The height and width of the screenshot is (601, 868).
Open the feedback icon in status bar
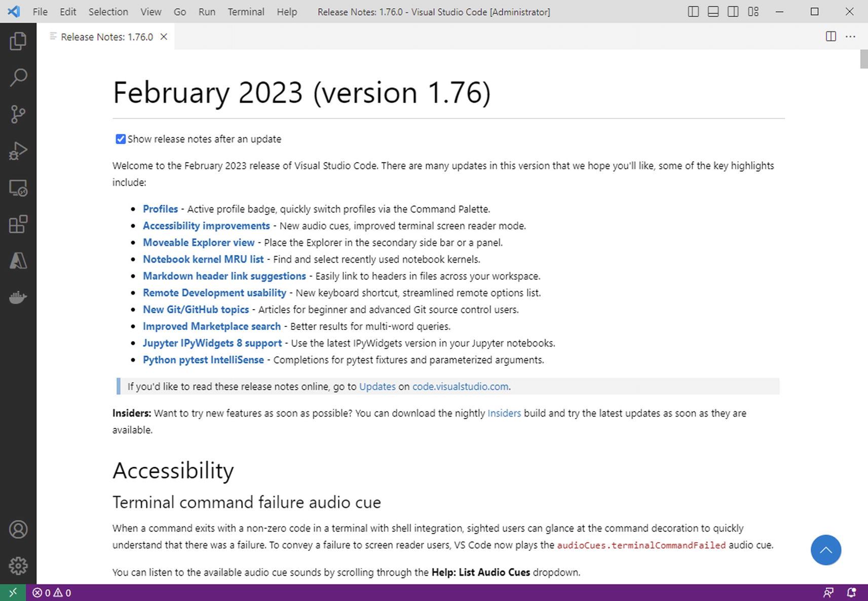coord(828,592)
